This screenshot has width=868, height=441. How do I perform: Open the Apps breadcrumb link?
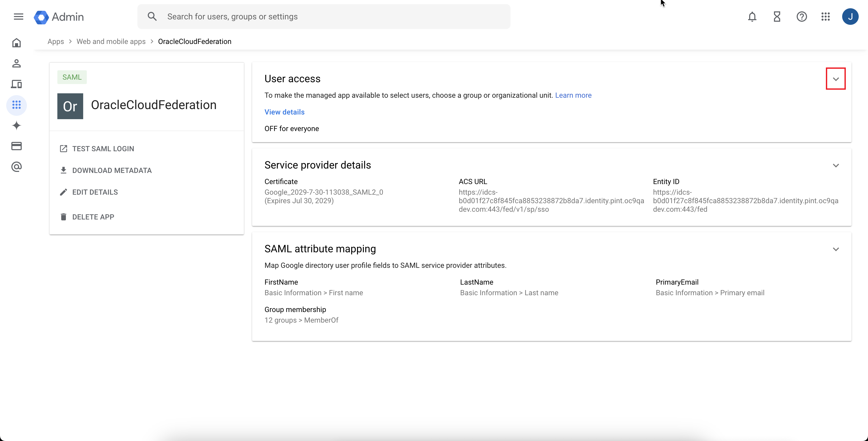[x=55, y=41]
